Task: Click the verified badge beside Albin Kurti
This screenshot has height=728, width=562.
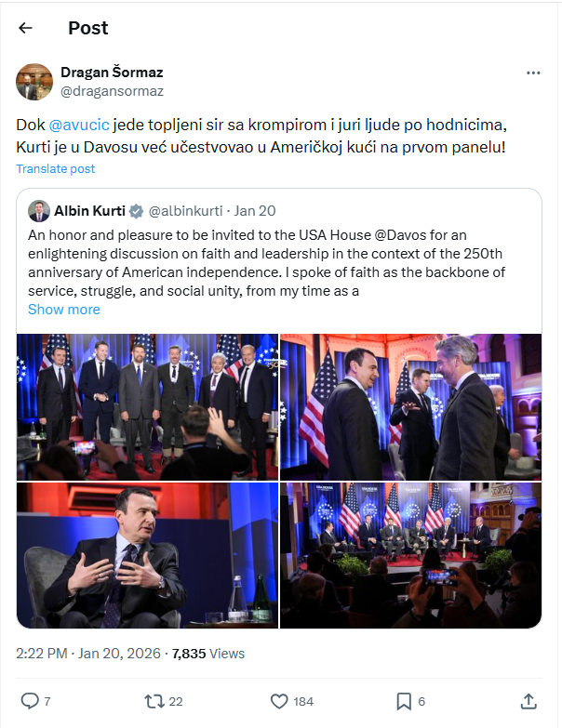Action: coord(136,211)
